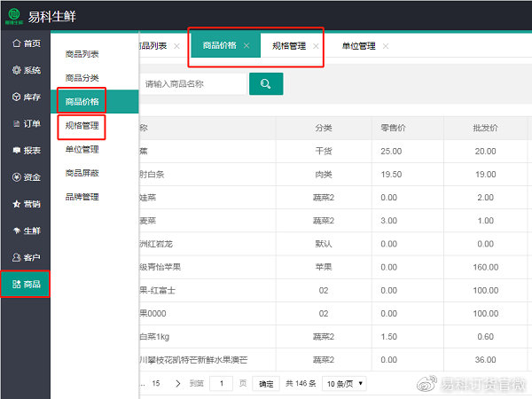Click the 确定 page jump button
This screenshot has width=532, height=399.
[265, 384]
